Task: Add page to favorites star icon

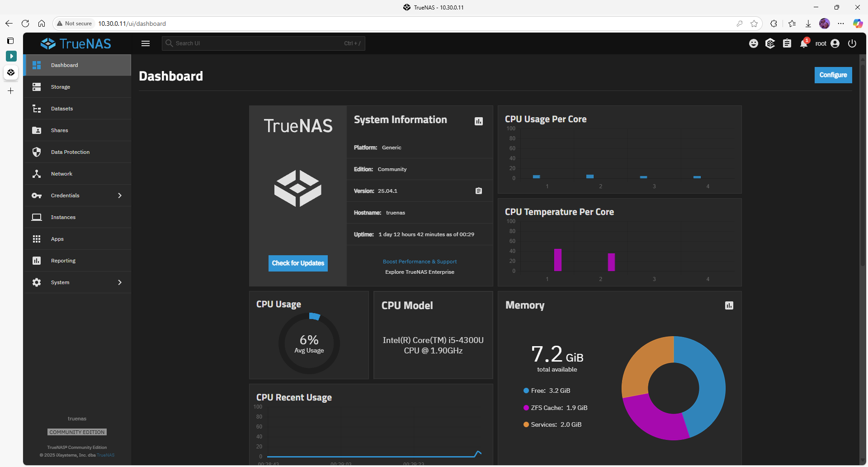Action: pyautogui.click(x=754, y=24)
